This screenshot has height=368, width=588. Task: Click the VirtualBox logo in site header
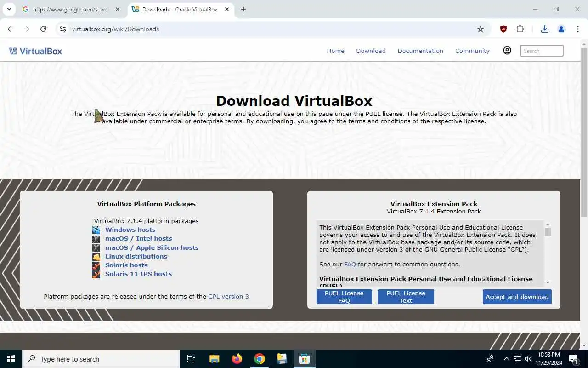coord(35,51)
